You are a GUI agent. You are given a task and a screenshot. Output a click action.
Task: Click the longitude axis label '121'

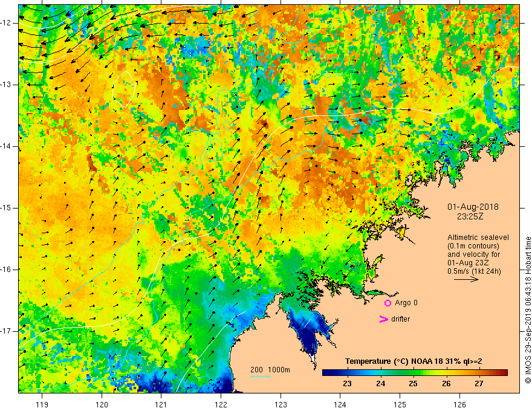161,404
